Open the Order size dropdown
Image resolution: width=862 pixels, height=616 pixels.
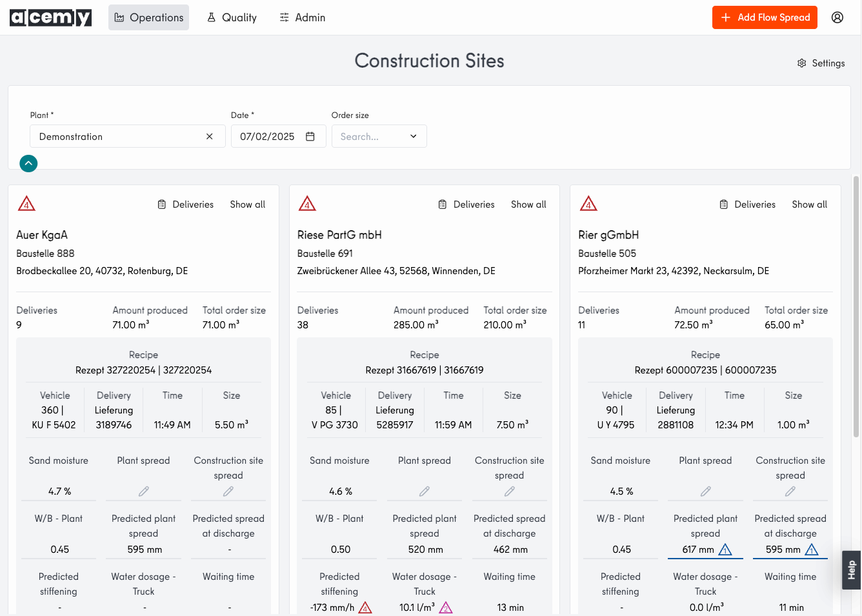click(x=379, y=137)
